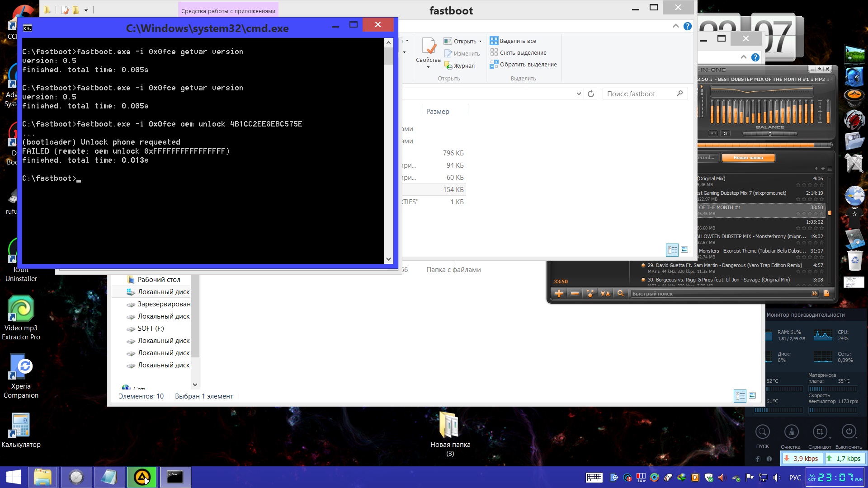The image size is (868, 488).
Task: Click the remove files minus icon in AIMP
Action: click(575, 294)
